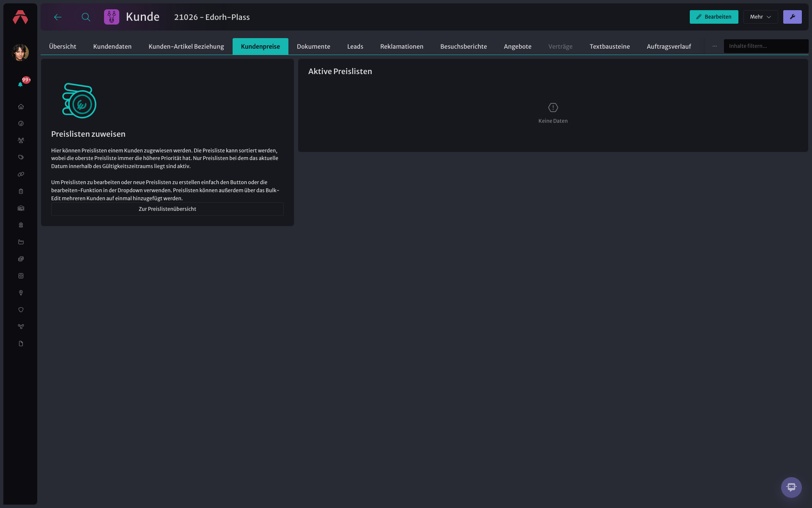Switch to the Dokumente tab
812x508 pixels.
313,47
